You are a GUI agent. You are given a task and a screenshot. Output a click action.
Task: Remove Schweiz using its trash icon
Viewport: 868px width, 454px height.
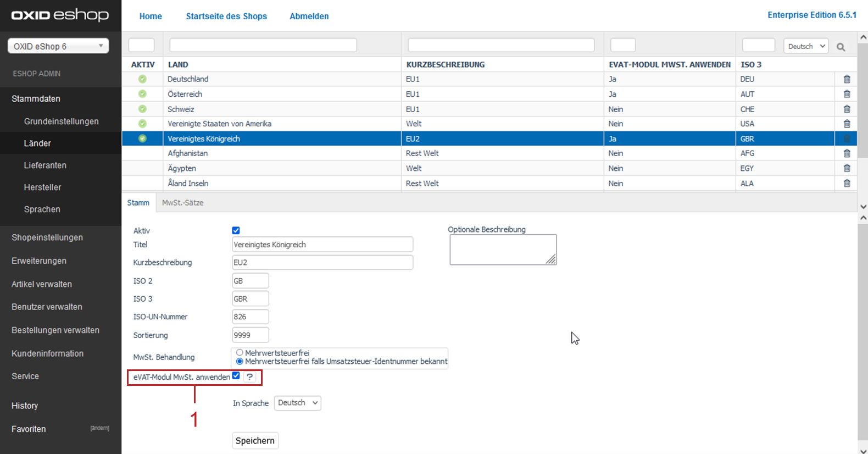coord(847,109)
